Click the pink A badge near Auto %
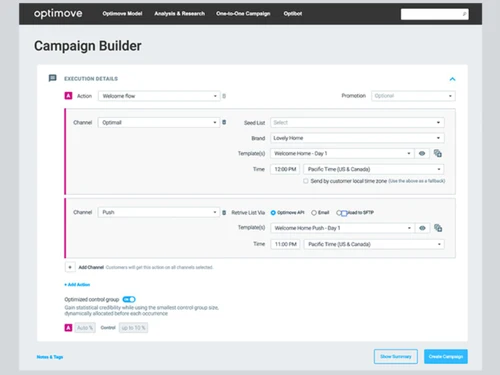 68,328
